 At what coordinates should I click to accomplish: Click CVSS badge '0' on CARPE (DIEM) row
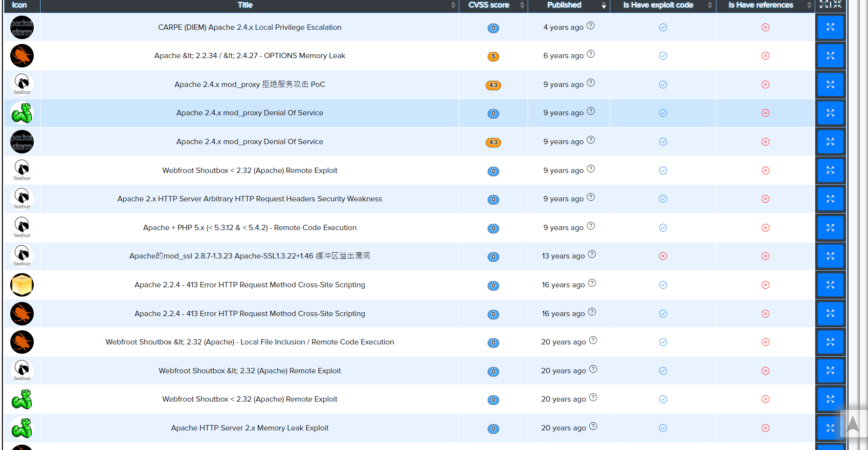pyautogui.click(x=493, y=28)
